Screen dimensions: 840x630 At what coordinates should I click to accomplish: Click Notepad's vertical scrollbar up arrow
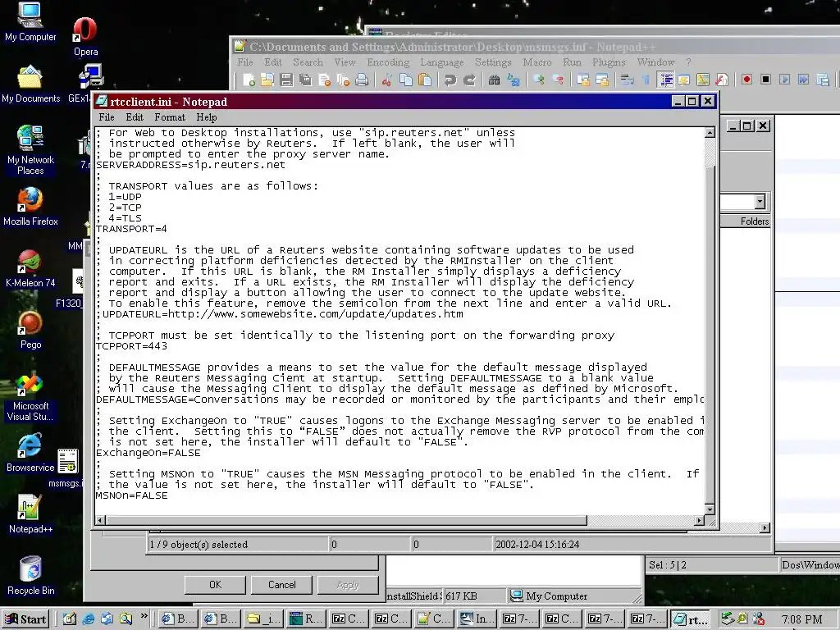click(x=710, y=132)
